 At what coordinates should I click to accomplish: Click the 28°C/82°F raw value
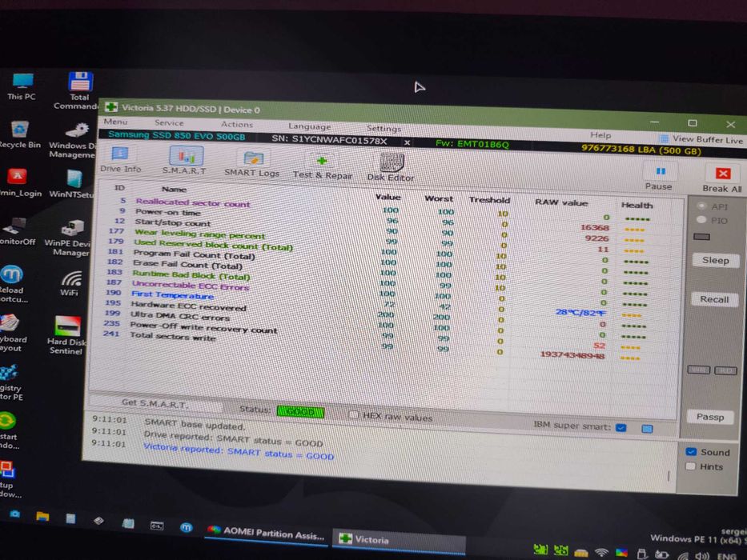(580, 312)
